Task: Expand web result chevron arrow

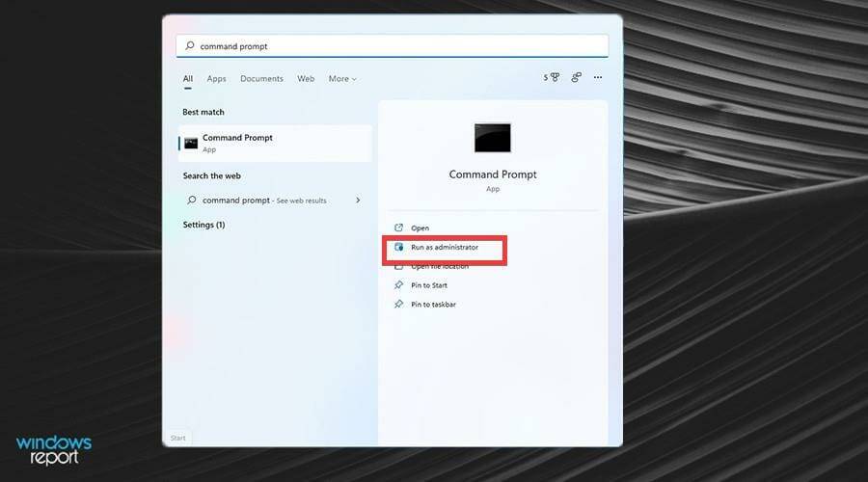Action: (x=358, y=200)
